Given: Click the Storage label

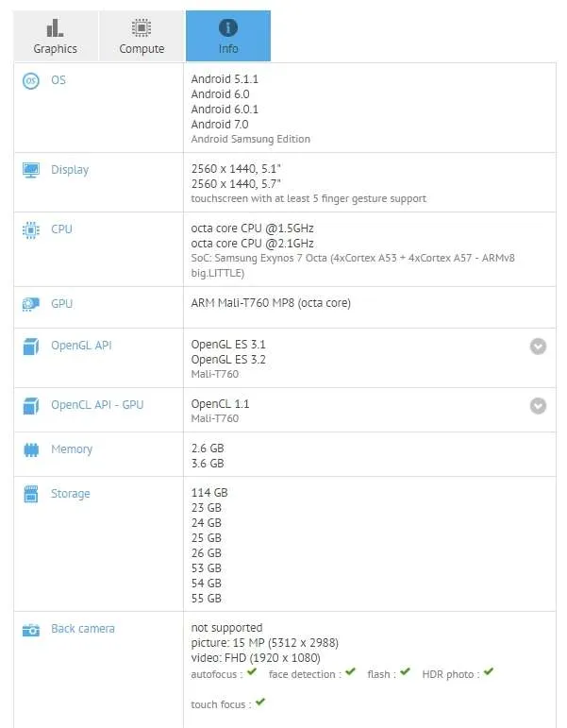Looking at the screenshot, I should 71,494.
